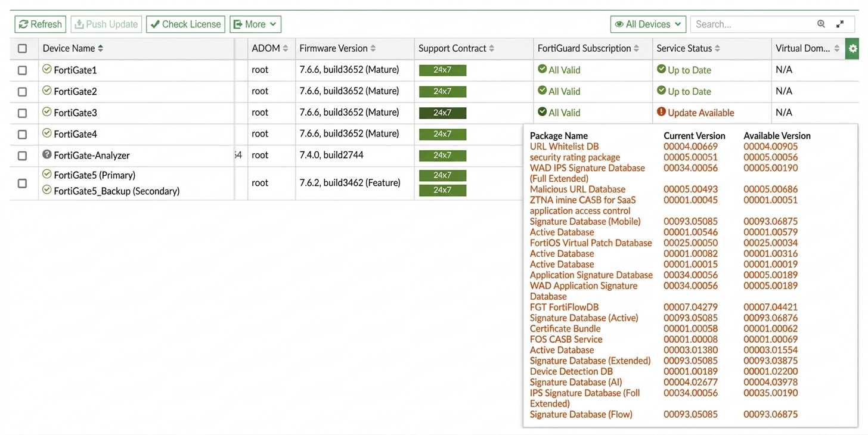Open the All Devices filter dropdown
The width and height of the screenshot is (868, 435).
[648, 24]
